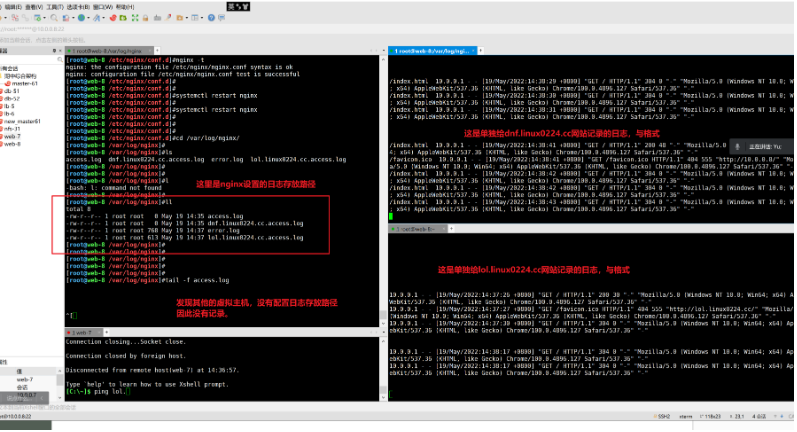Image resolution: width=797 pixels, height=432 pixels.
Task: Click the copy/paste clipboard toolbar icon
Action: pyautogui.click(x=66, y=18)
